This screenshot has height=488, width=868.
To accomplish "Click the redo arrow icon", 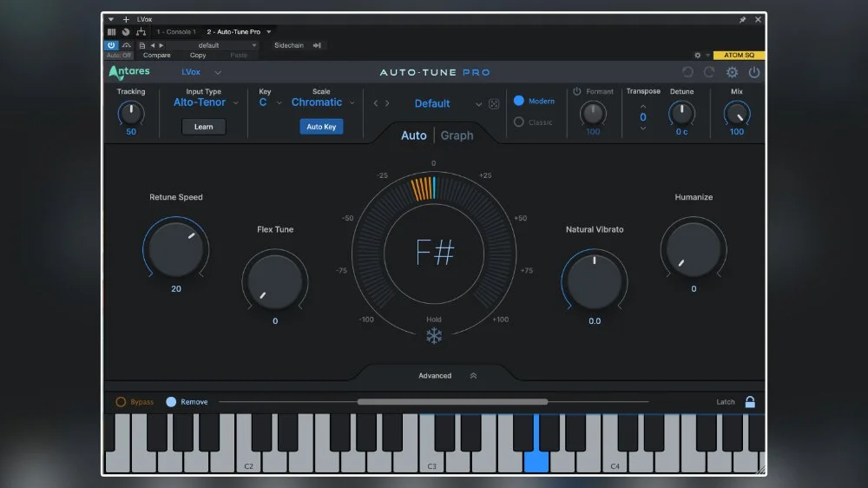I will pos(709,72).
